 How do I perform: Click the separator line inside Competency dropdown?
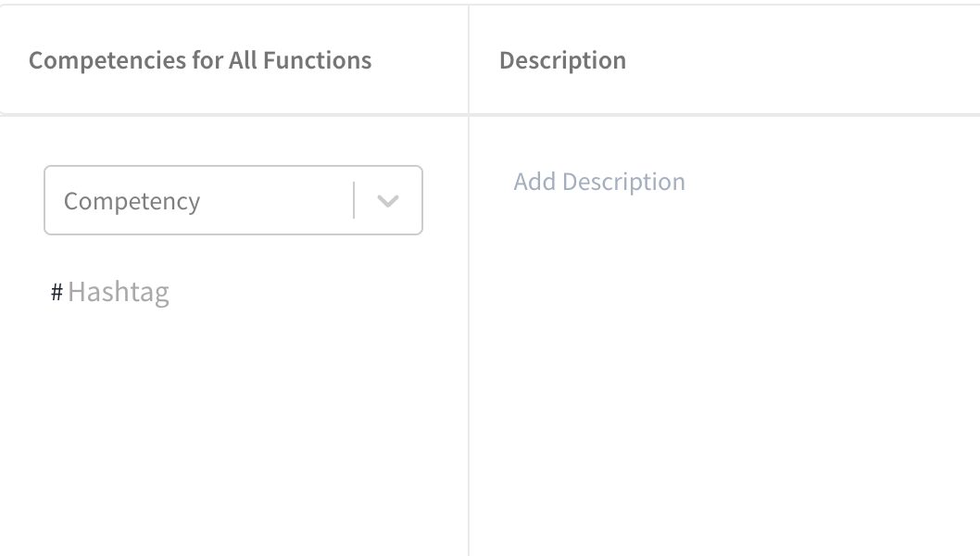click(x=354, y=201)
